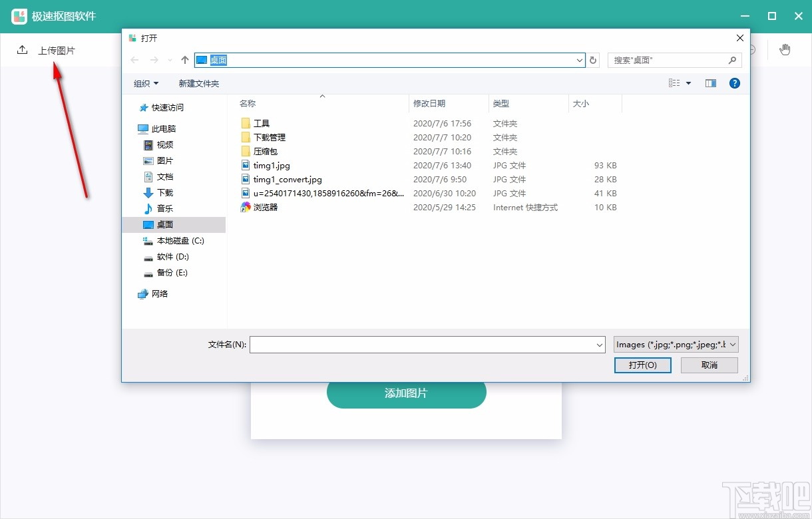Select the hand pan tool
This screenshot has height=519, width=812.
[x=785, y=49]
